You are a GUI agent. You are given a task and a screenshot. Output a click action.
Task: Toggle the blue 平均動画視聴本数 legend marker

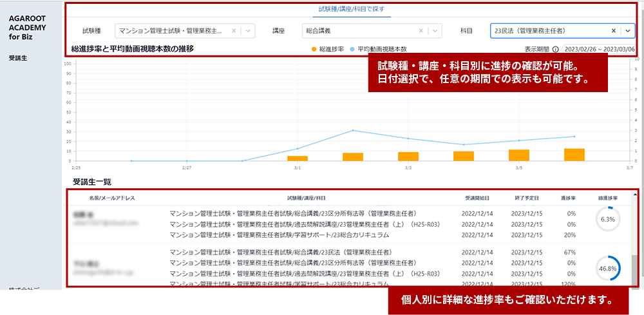353,49
